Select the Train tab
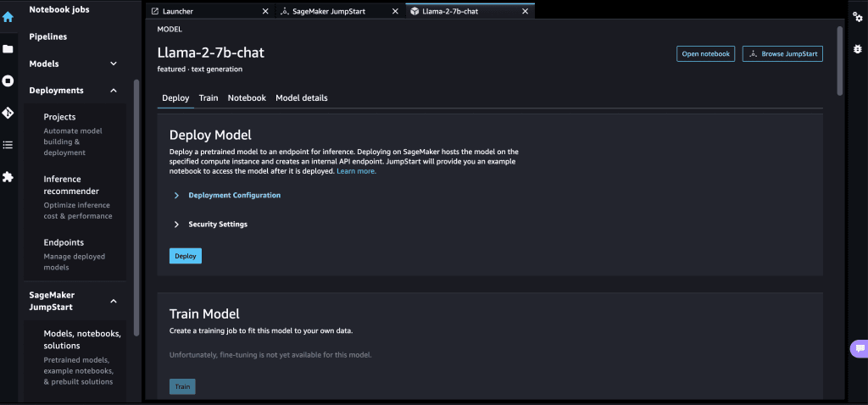Screen dimensions: 868x405 point(209,98)
